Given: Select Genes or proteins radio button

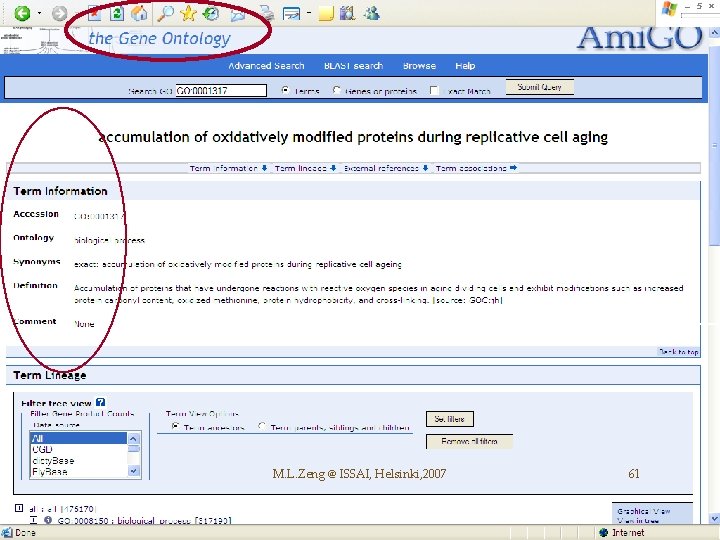Looking at the screenshot, I should [x=337, y=90].
